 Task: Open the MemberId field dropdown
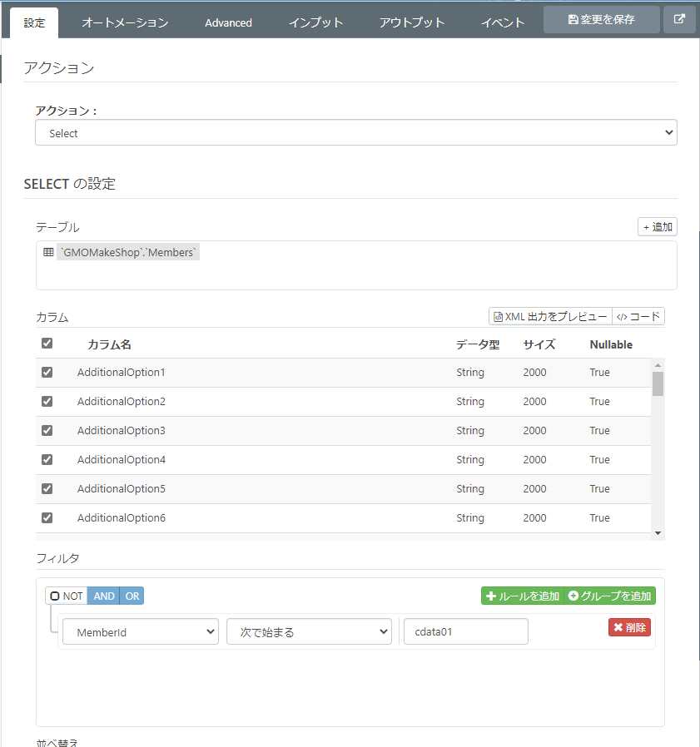[x=141, y=631]
